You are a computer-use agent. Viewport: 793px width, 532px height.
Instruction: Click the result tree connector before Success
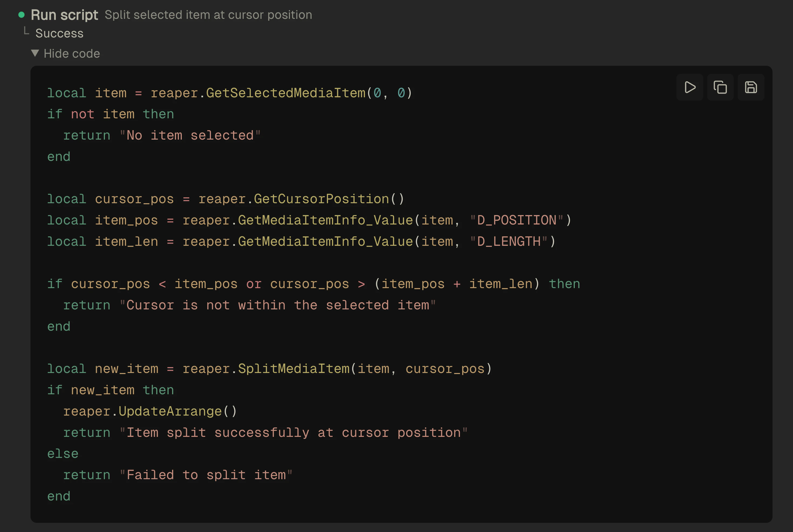[26, 31]
